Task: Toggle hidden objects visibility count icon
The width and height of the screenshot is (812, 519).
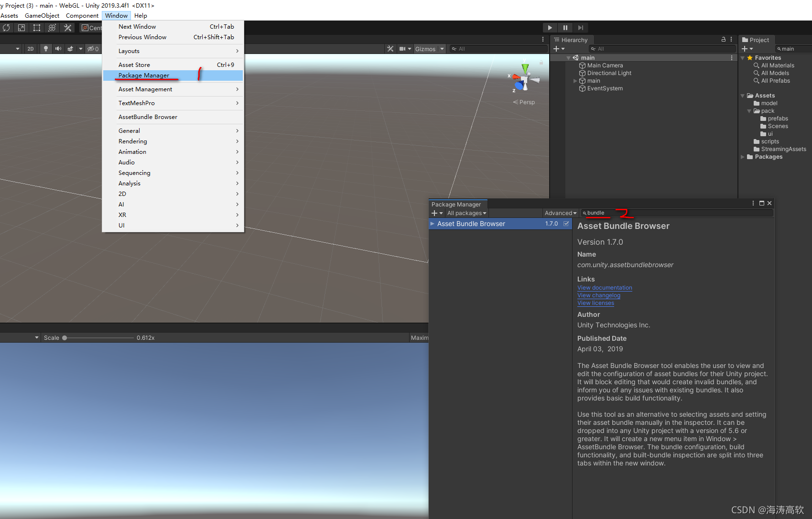Action: click(93, 49)
